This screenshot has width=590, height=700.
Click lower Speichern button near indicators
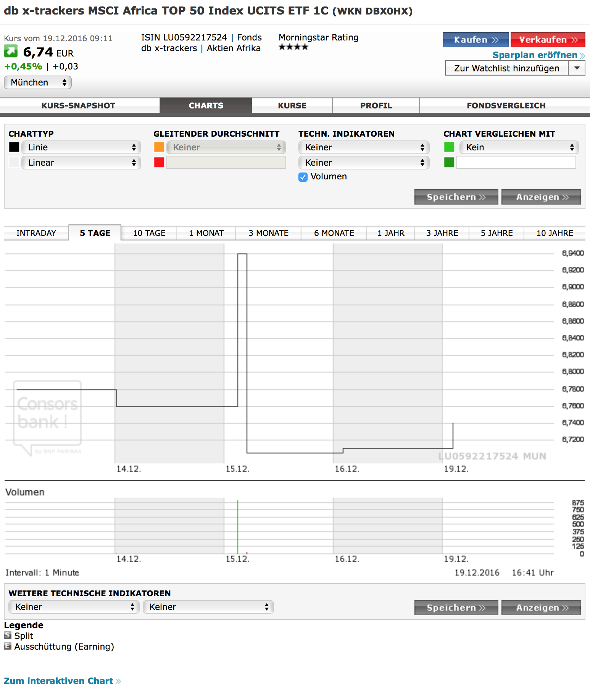click(456, 608)
